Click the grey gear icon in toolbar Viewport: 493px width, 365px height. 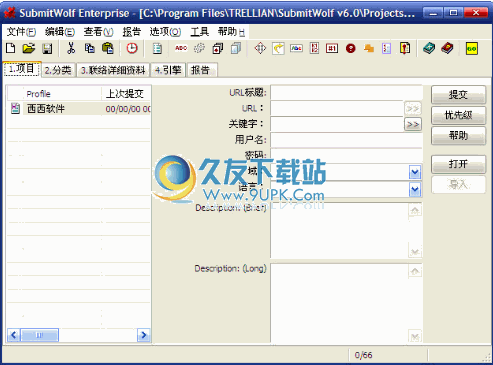(199, 48)
